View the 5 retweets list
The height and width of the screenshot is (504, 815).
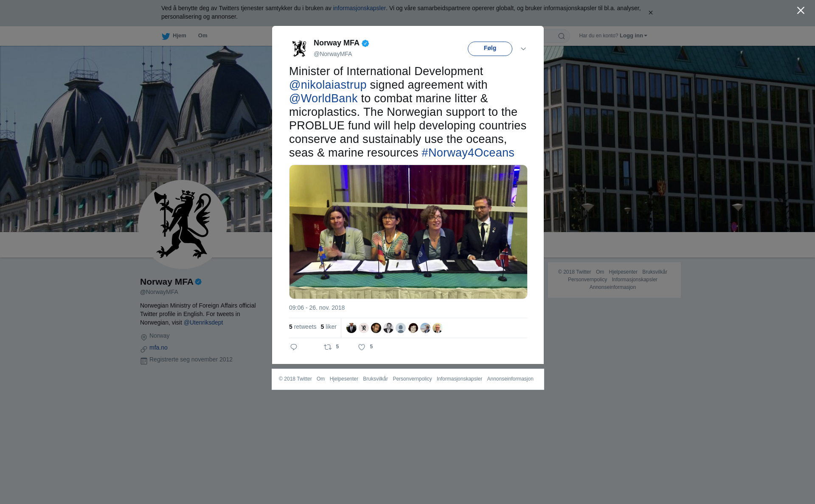tap(303, 327)
